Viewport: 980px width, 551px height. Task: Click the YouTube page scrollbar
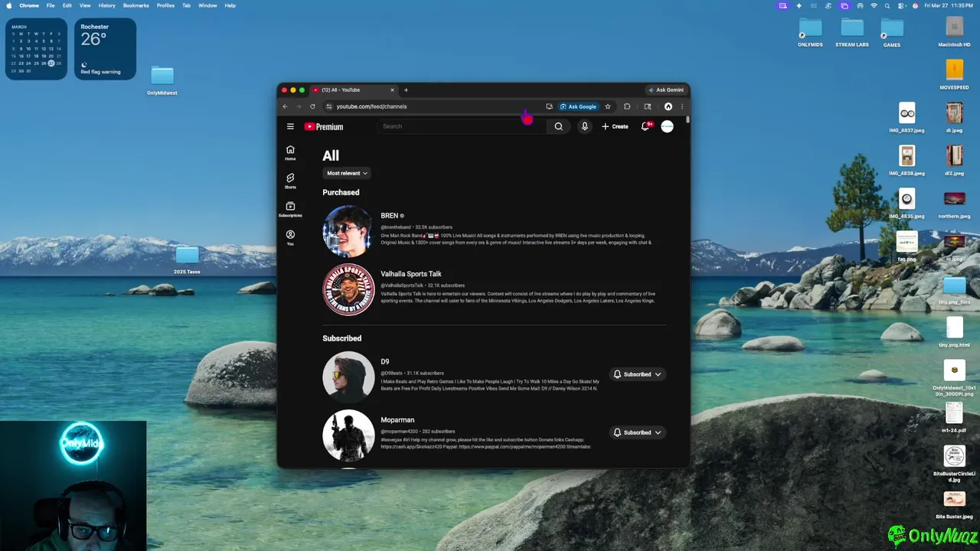pos(688,120)
